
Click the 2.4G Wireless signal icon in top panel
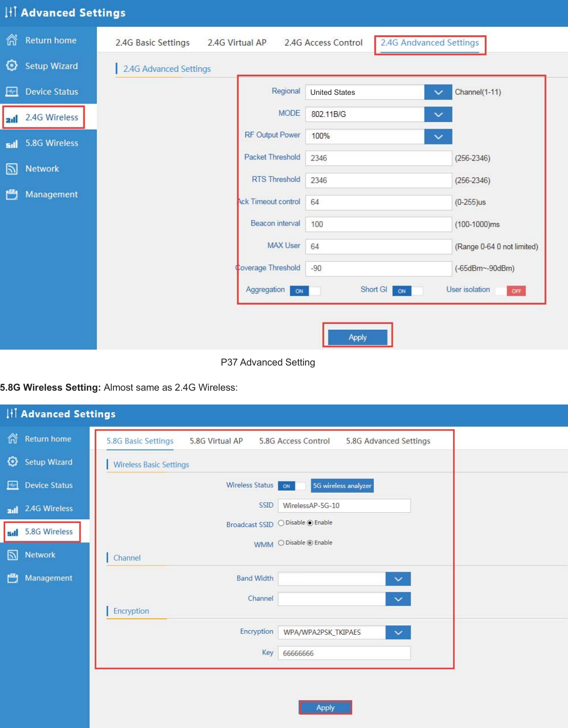[x=12, y=118]
